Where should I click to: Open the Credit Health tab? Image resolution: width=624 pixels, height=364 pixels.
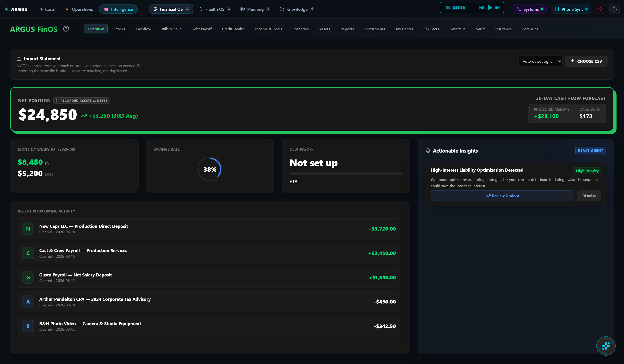click(x=233, y=29)
